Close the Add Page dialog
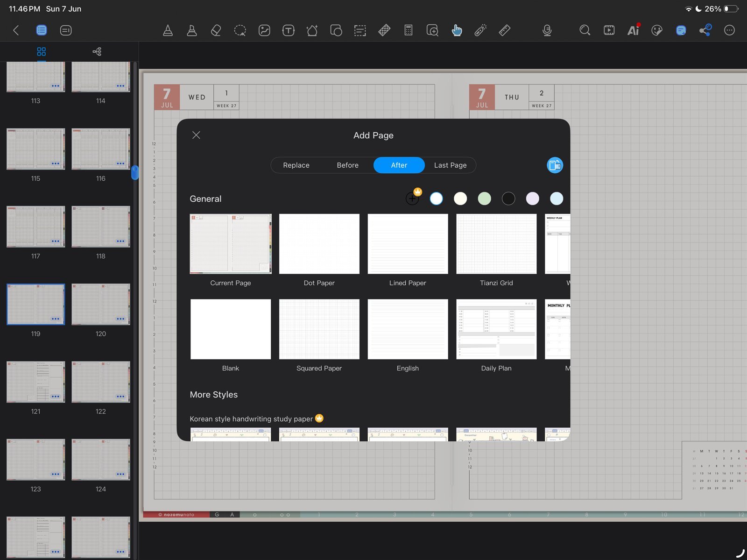The width and height of the screenshot is (747, 560). point(196,135)
